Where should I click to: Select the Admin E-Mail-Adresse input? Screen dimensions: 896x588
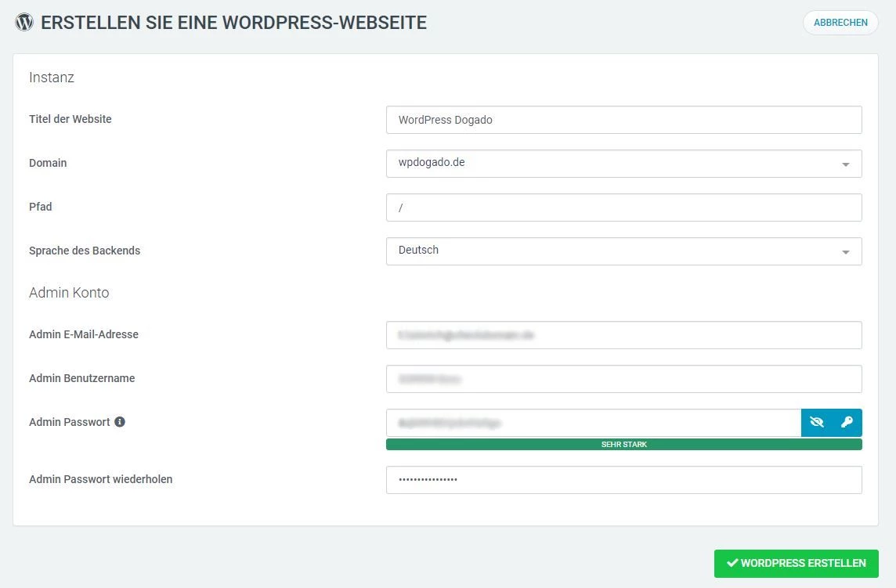tap(623, 335)
